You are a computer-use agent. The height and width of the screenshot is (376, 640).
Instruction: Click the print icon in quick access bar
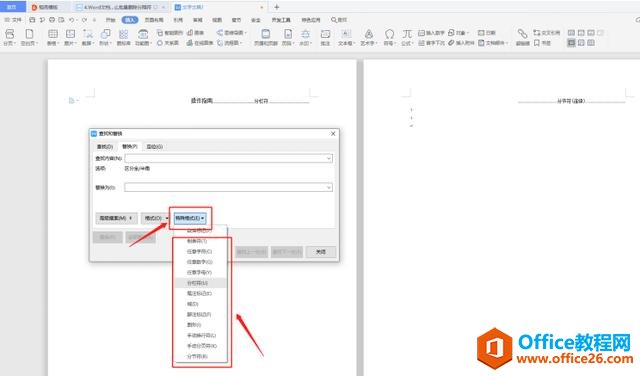pyautogui.click(x=52, y=20)
